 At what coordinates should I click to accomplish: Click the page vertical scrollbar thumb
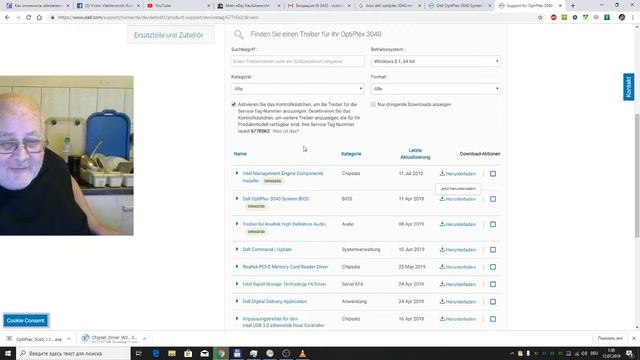637,176
